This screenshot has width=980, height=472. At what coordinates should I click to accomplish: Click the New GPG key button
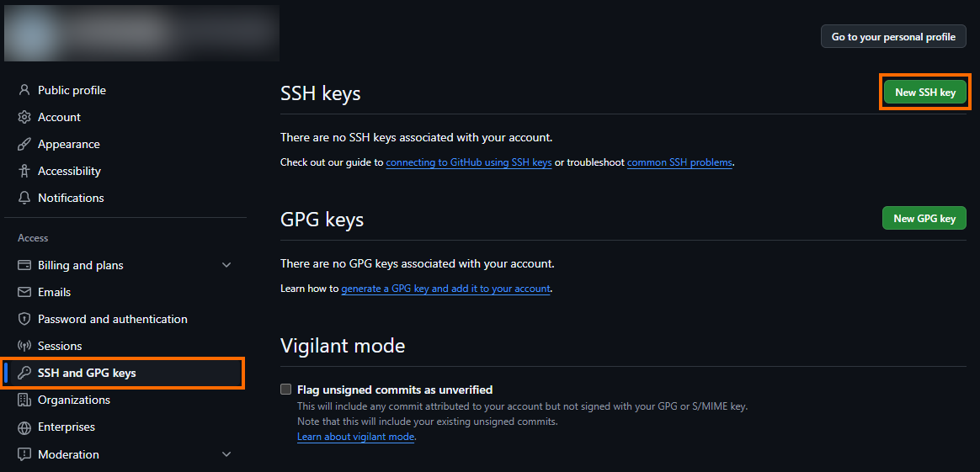click(924, 219)
